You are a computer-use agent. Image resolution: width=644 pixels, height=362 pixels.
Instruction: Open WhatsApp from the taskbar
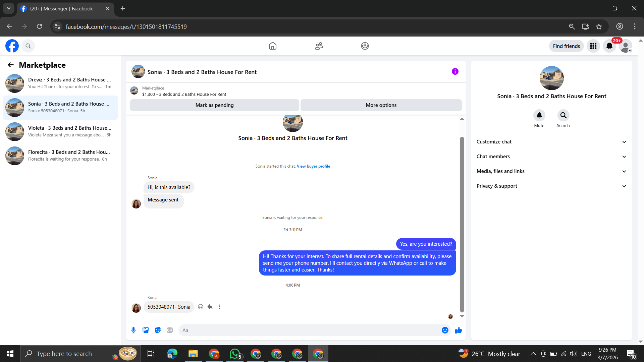pyautogui.click(x=235, y=354)
